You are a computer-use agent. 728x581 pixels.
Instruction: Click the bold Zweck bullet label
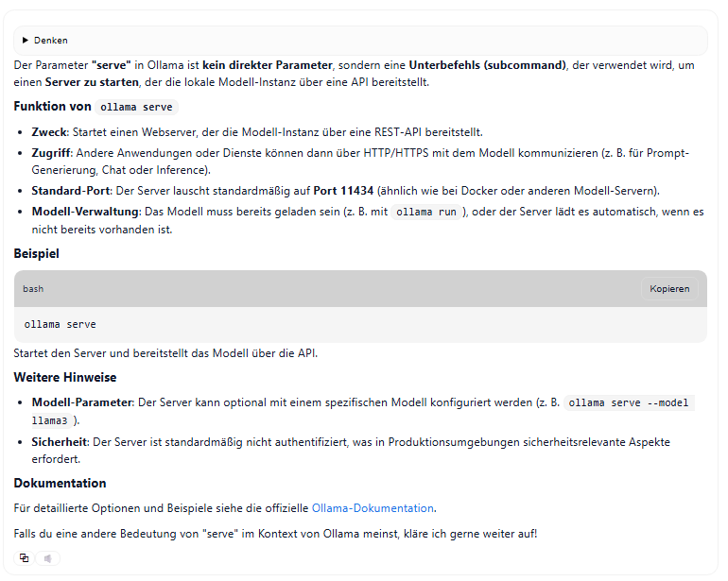[x=50, y=131]
